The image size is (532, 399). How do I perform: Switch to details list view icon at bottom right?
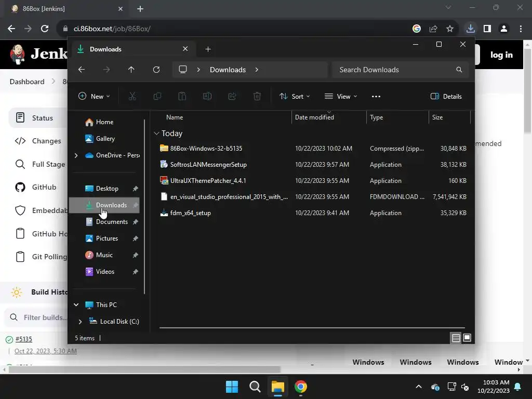[x=456, y=338]
